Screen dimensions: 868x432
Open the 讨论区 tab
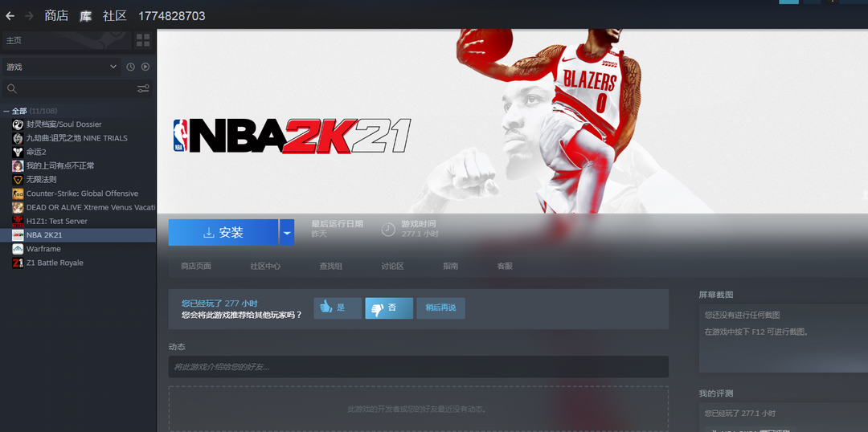point(392,266)
